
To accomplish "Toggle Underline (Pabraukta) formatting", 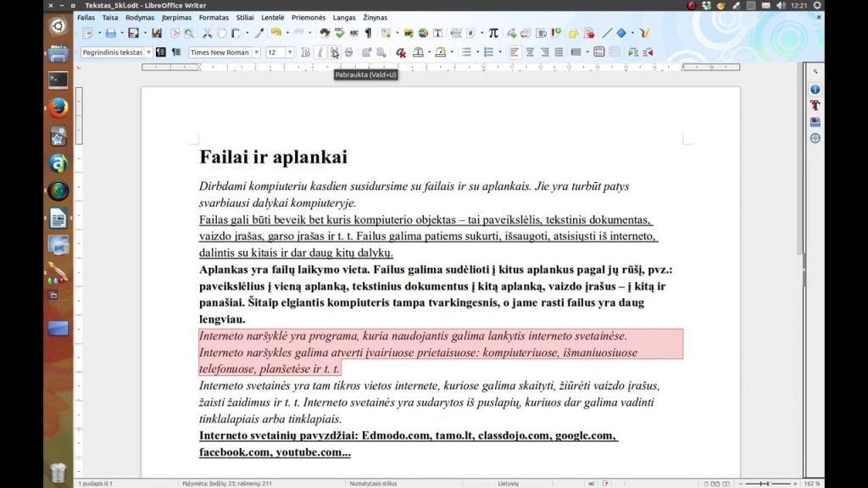I will (x=334, y=53).
